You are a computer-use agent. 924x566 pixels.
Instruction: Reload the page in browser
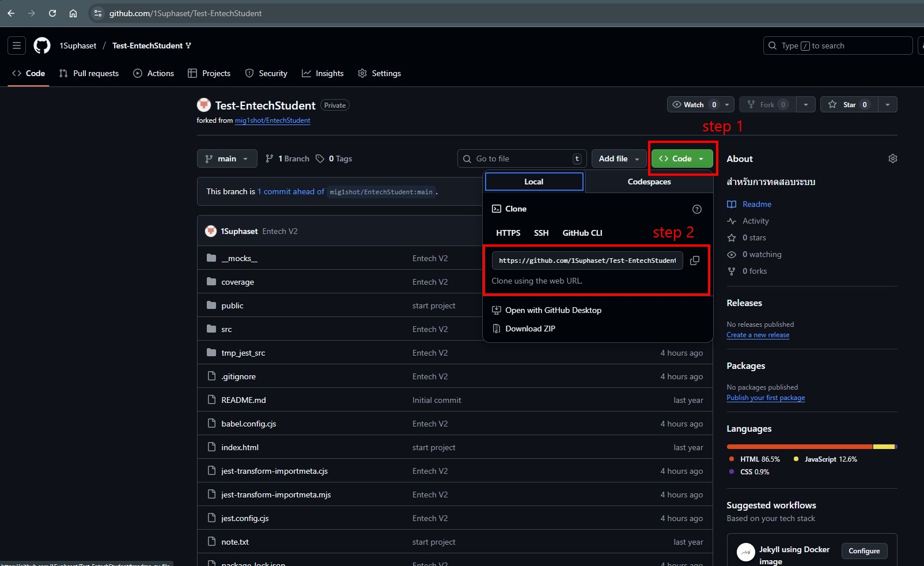52,13
